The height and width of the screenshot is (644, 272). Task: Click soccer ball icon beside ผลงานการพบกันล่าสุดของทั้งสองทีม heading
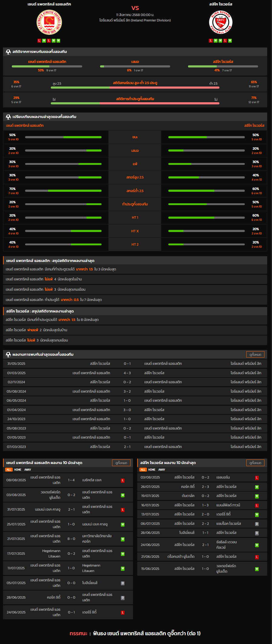[8, 355]
